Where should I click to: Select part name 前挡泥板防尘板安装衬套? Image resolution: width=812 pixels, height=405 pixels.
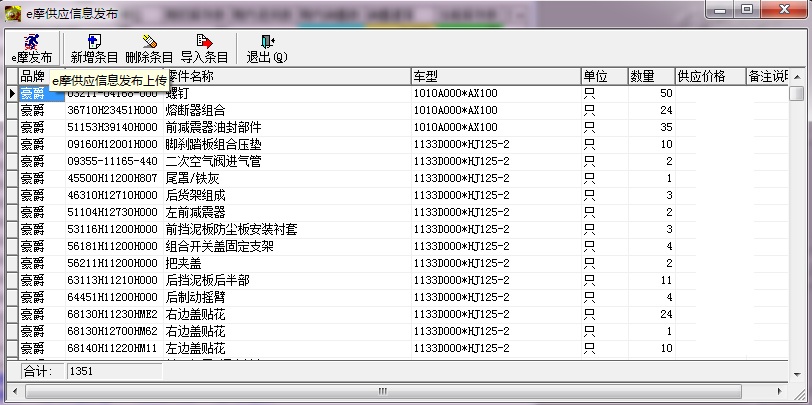(x=231, y=229)
